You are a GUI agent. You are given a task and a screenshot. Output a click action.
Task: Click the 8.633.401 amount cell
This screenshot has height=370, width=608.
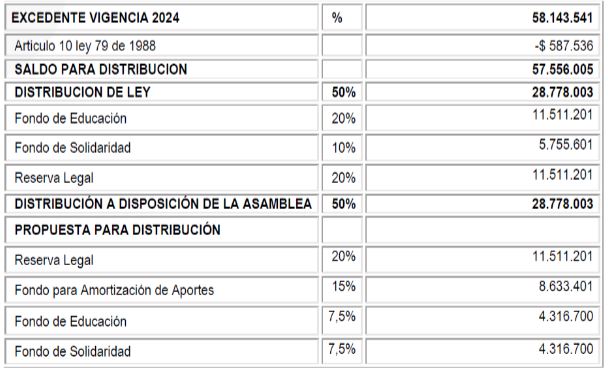point(483,290)
